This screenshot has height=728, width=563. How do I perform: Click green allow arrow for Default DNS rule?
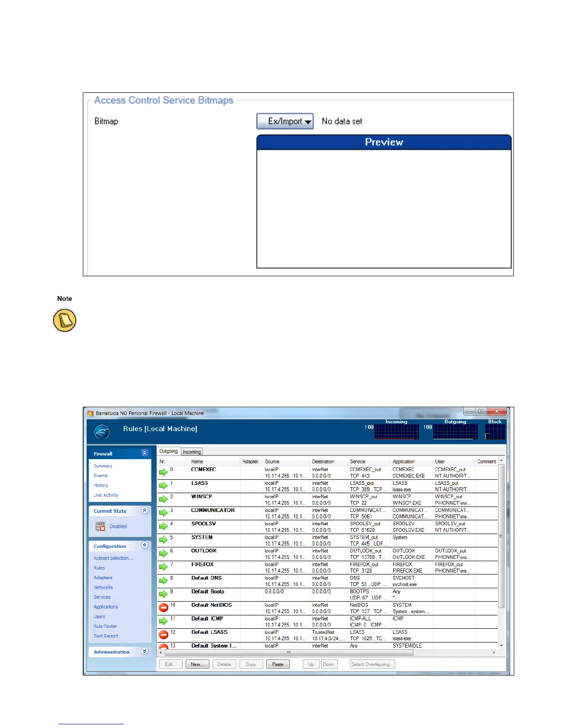[x=163, y=580]
